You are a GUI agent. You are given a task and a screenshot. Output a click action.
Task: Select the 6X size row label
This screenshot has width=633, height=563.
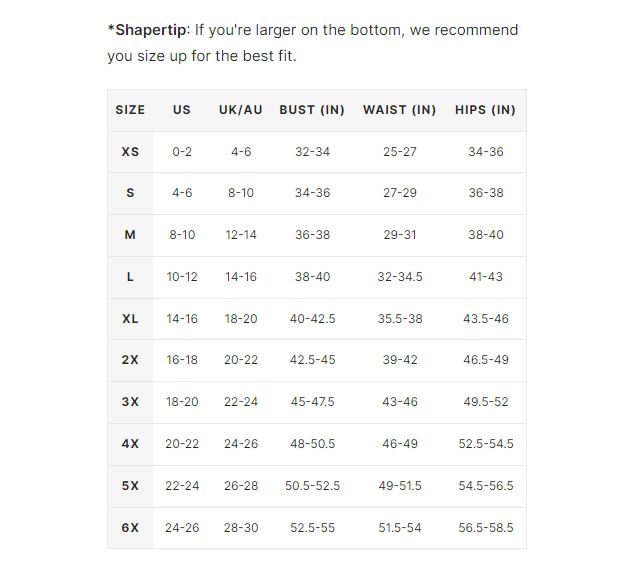click(130, 527)
